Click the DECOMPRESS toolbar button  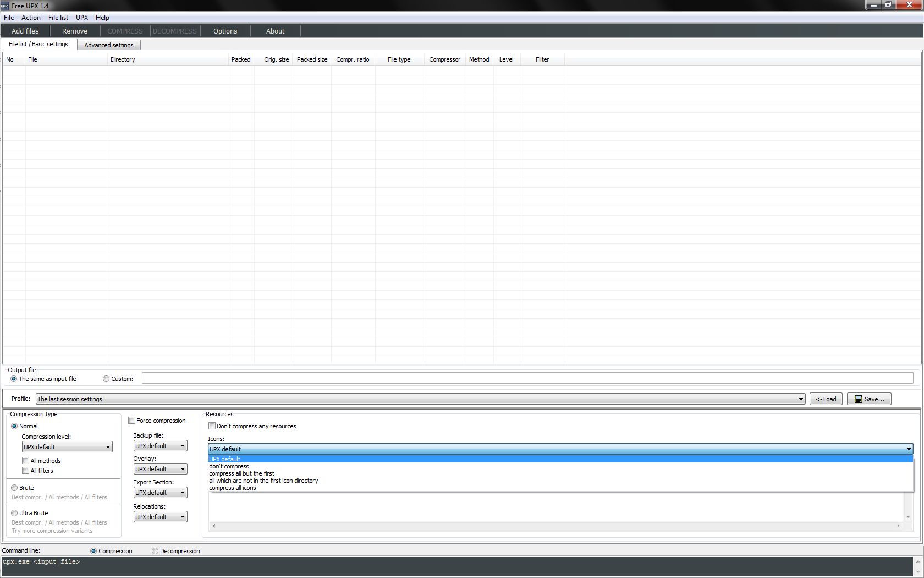pyautogui.click(x=175, y=31)
